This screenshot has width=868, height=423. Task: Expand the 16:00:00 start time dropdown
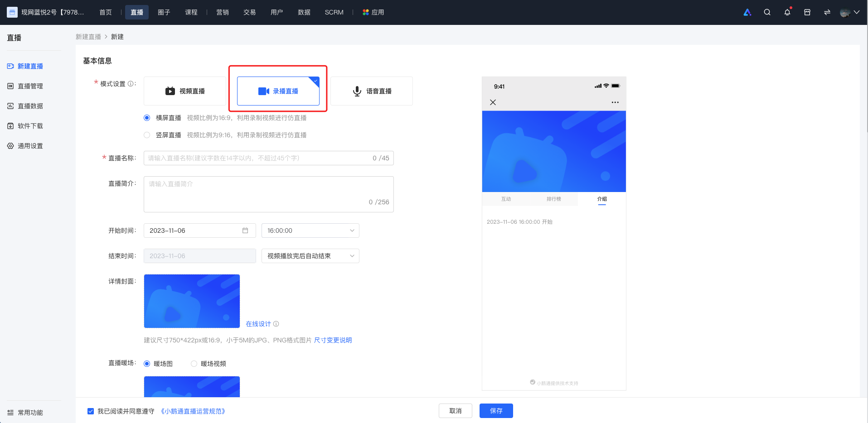pos(310,231)
